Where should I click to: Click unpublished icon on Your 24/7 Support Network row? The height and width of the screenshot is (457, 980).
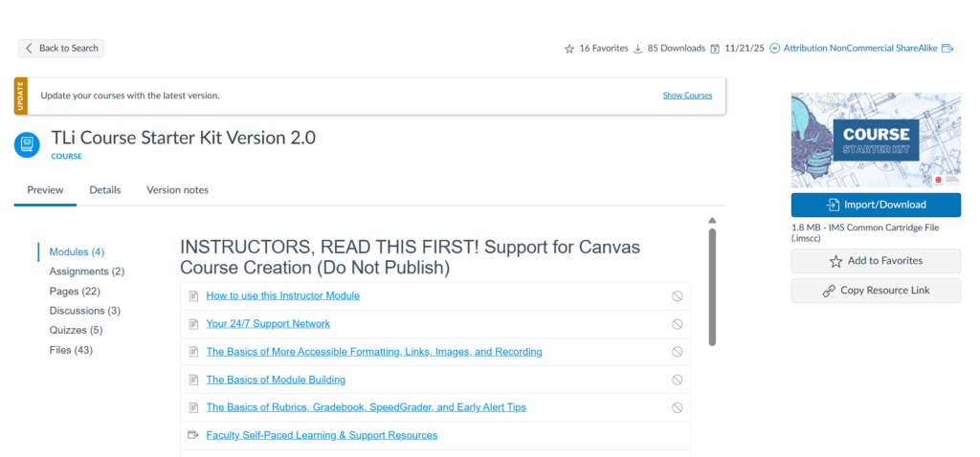677,324
